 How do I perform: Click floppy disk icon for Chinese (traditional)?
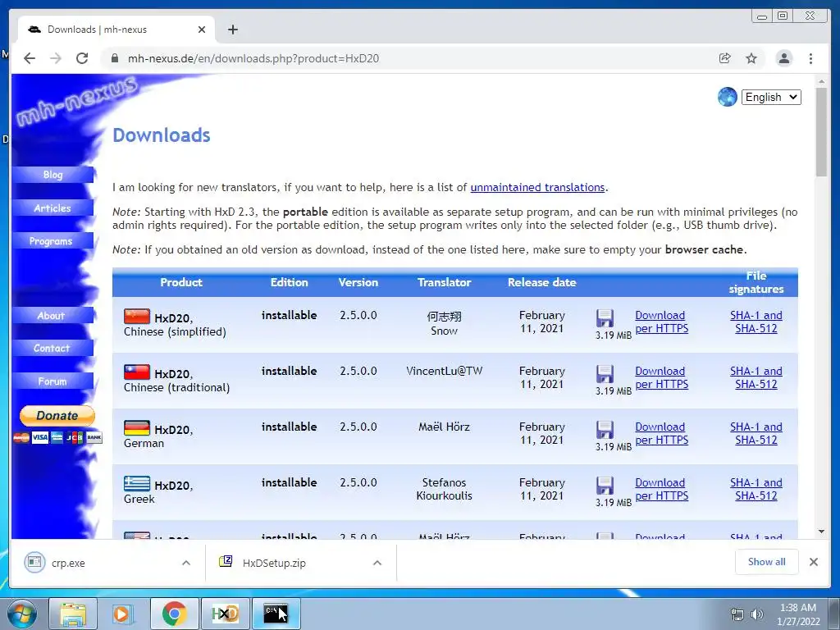[x=605, y=374]
